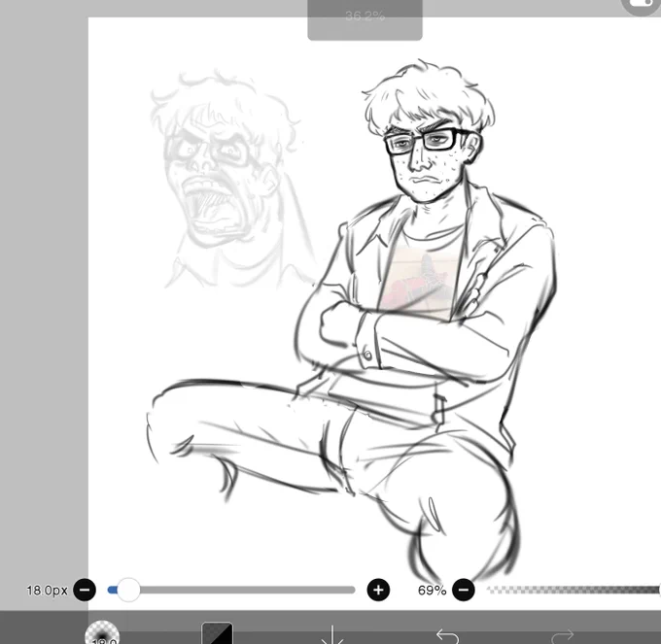Screen dimensions: 661x644
Task: Tap the undo arrow icon
Action: [447, 635]
